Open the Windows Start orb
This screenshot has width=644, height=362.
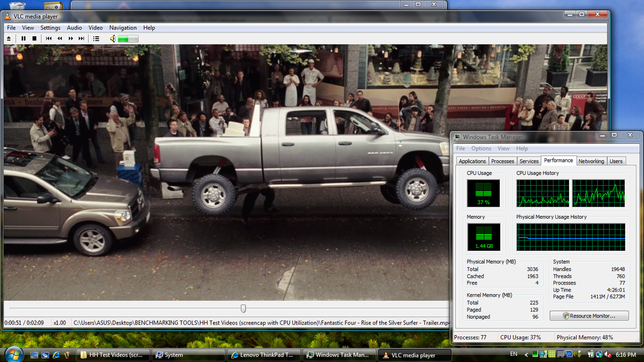pos(13,354)
